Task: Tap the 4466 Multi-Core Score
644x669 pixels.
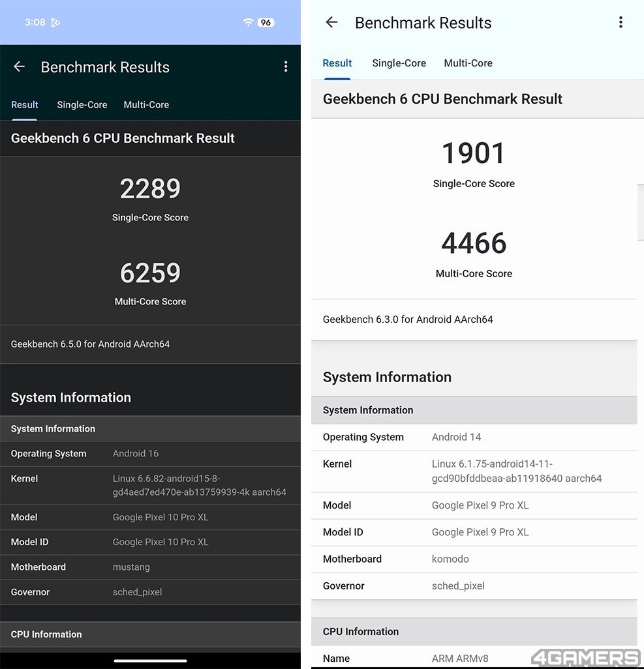Action: [474, 243]
